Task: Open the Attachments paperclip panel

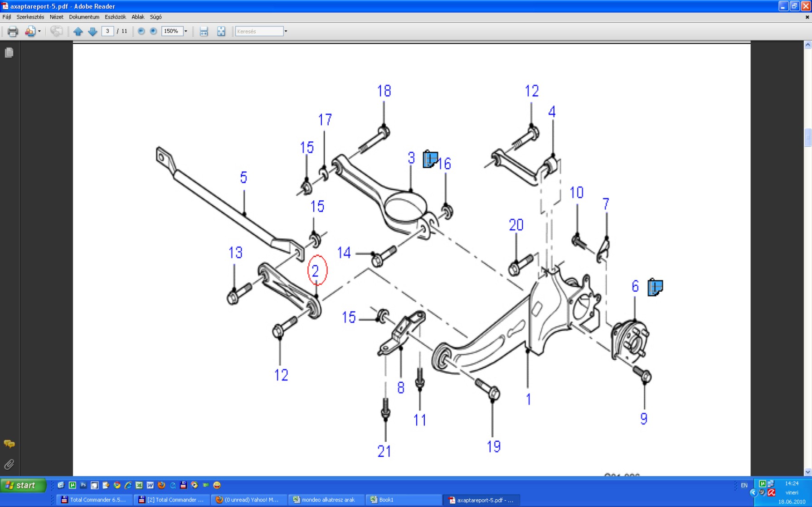Action: pos(9,464)
